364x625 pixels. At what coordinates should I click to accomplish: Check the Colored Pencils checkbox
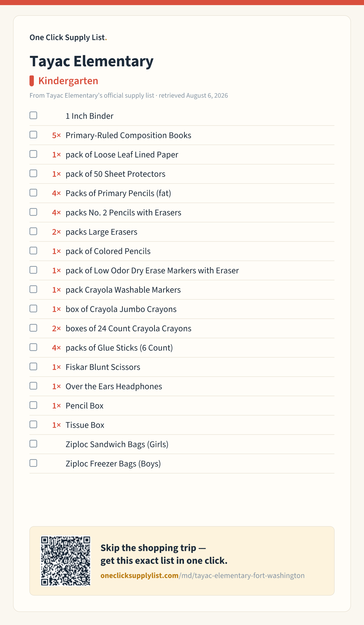click(33, 251)
